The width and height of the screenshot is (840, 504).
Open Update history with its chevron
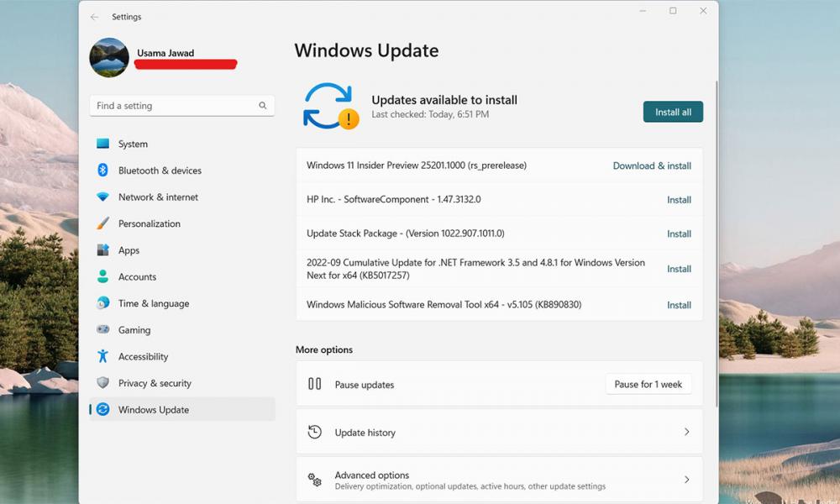click(686, 432)
